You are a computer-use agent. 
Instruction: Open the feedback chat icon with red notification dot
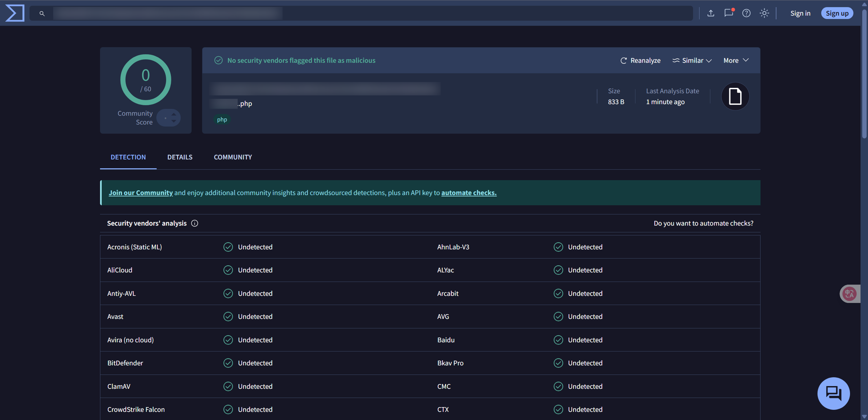pyautogui.click(x=728, y=13)
